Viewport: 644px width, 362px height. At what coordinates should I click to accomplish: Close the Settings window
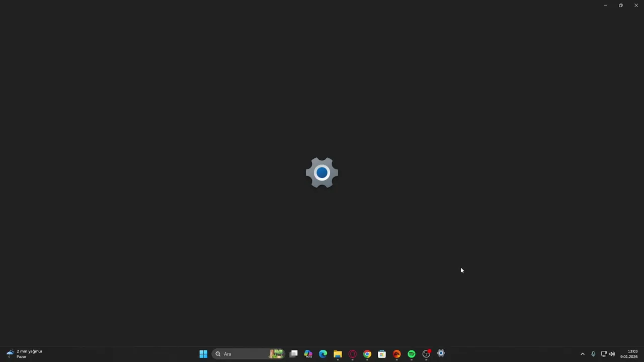click(x=636, y=5)
